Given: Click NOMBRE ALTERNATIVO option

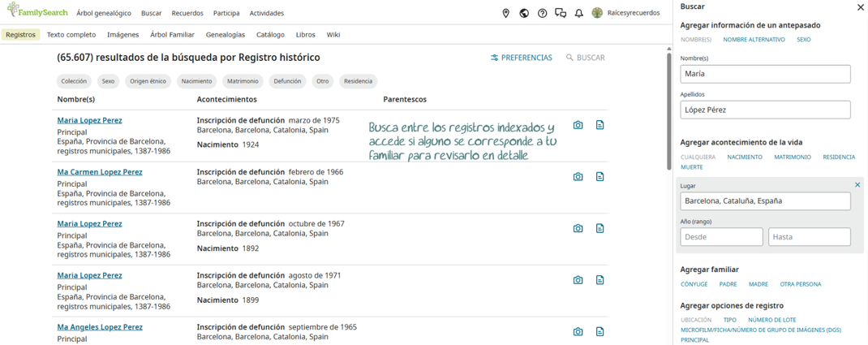Looking at the screenshot, I should [754, 39].
